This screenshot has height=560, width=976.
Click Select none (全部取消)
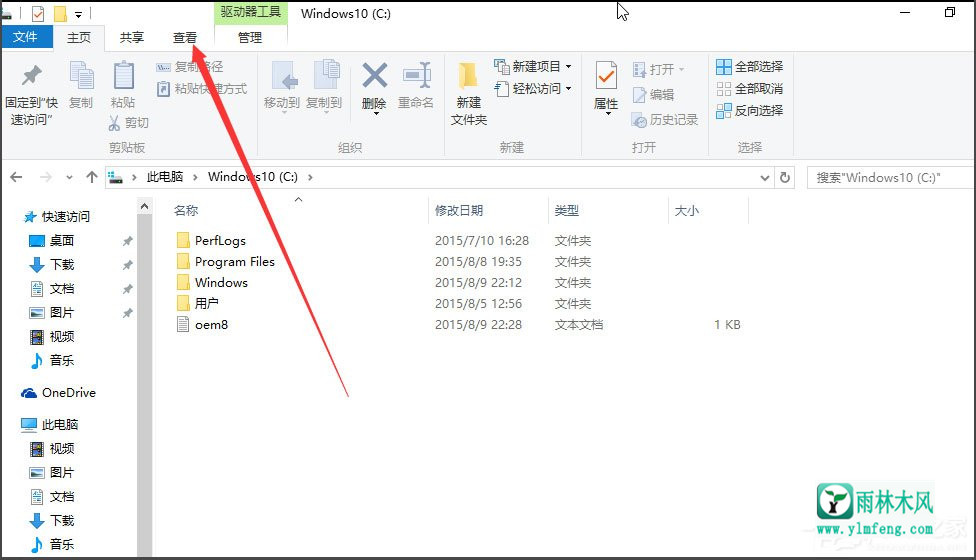(x=749, y=88)
